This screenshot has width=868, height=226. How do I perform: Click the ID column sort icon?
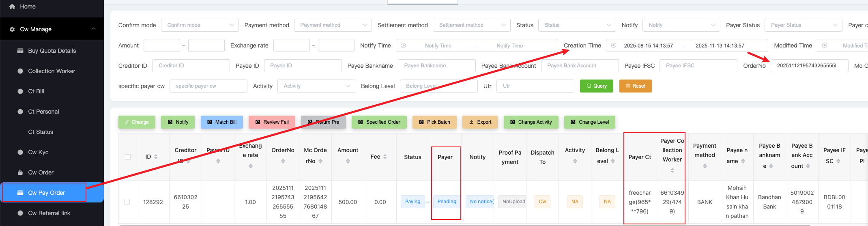(156, 157)
